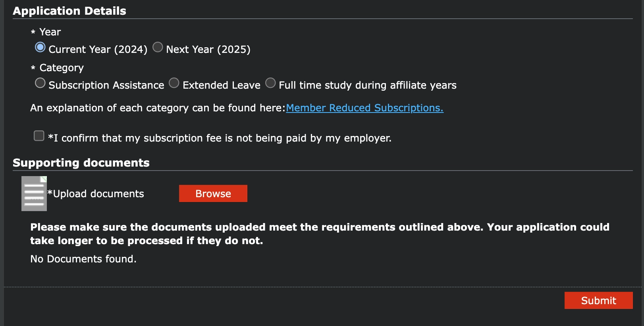Tick the employer not paying confirmation checkbox
Screen dimensions: 644x326
point(39,136)
